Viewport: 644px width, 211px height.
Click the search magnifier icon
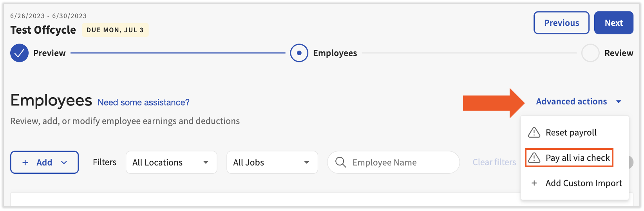coord(341,162)
